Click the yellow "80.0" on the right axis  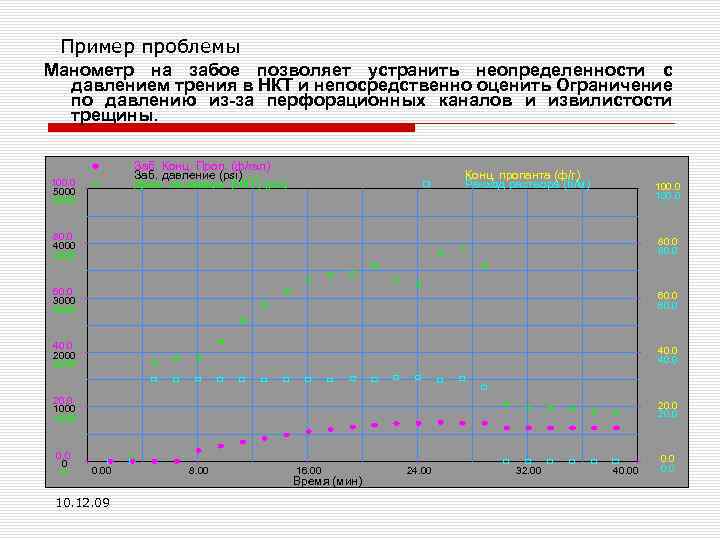tap(668, 242)
